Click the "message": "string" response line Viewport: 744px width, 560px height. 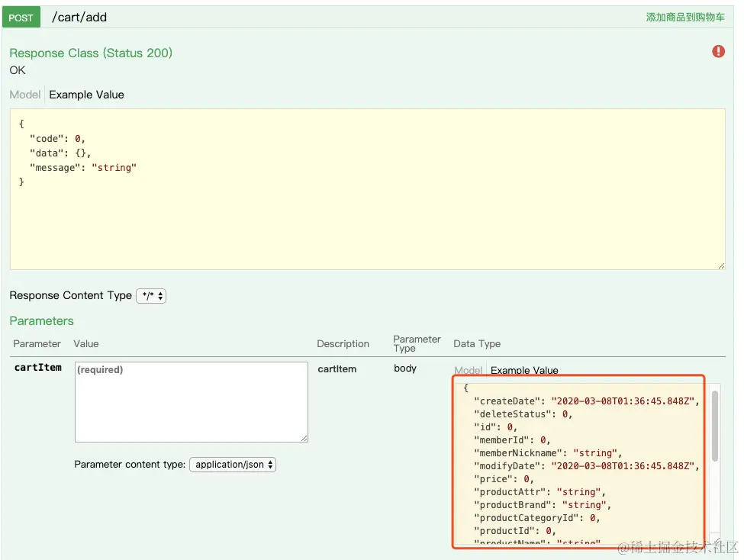pos(83,168)
